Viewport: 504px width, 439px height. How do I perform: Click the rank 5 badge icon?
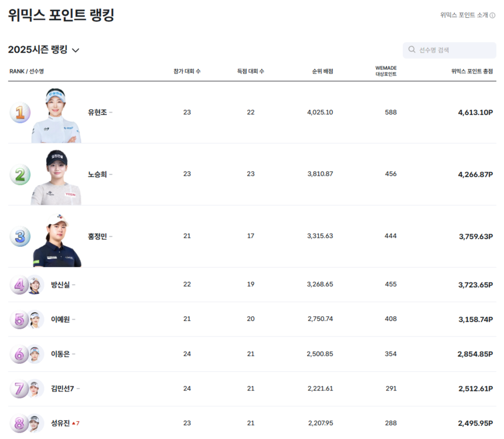[x=19, y=319]
